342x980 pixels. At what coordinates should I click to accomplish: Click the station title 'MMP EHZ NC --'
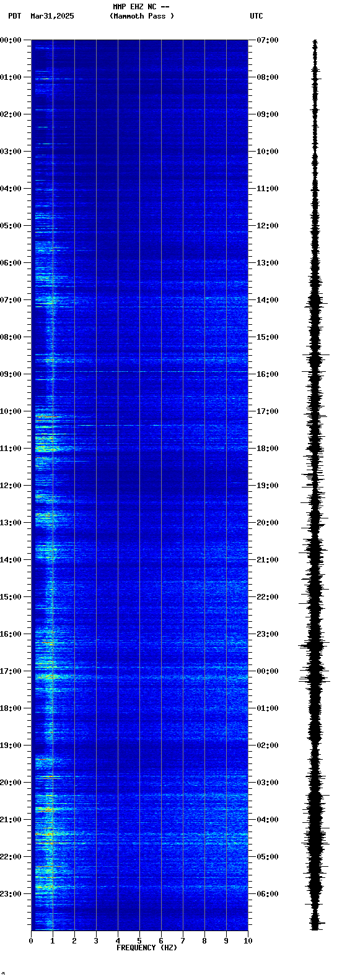(x=141, y=7)
